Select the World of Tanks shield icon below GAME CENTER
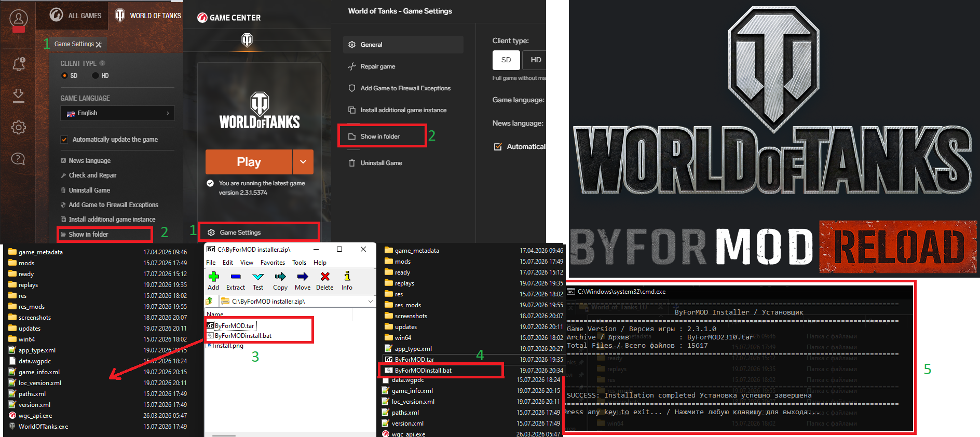This screenshot has height=437, width=980. tap(247, 39)
